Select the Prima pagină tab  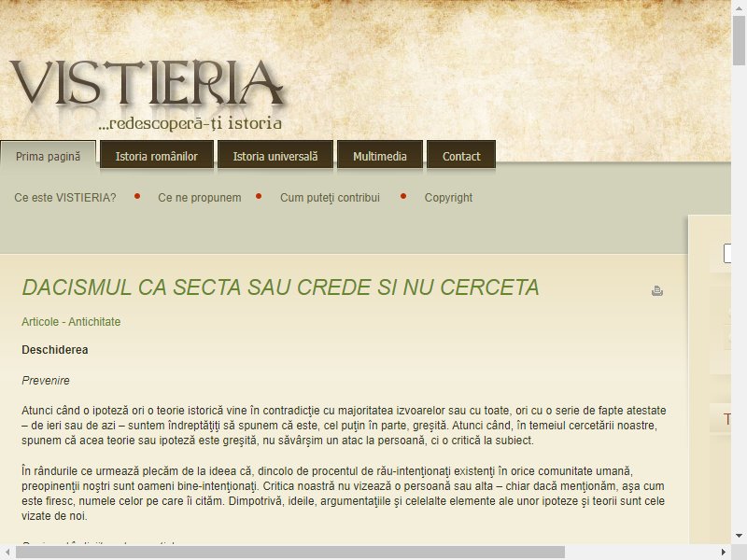49,156
